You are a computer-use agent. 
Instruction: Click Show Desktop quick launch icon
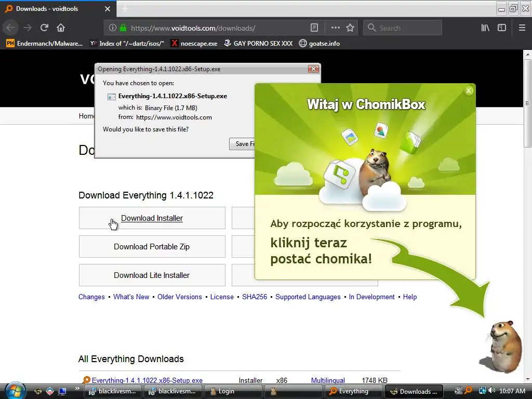tap(62, 391)
